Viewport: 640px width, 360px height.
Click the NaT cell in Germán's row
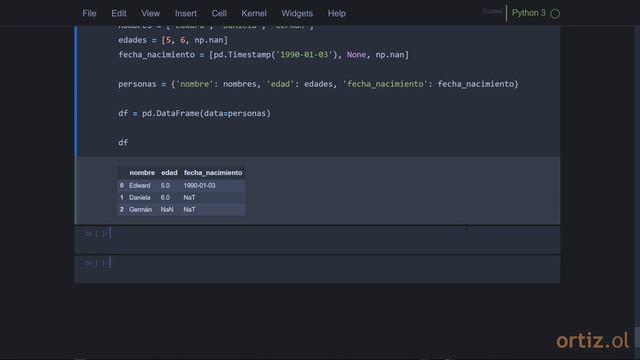(x=189, y=209)
